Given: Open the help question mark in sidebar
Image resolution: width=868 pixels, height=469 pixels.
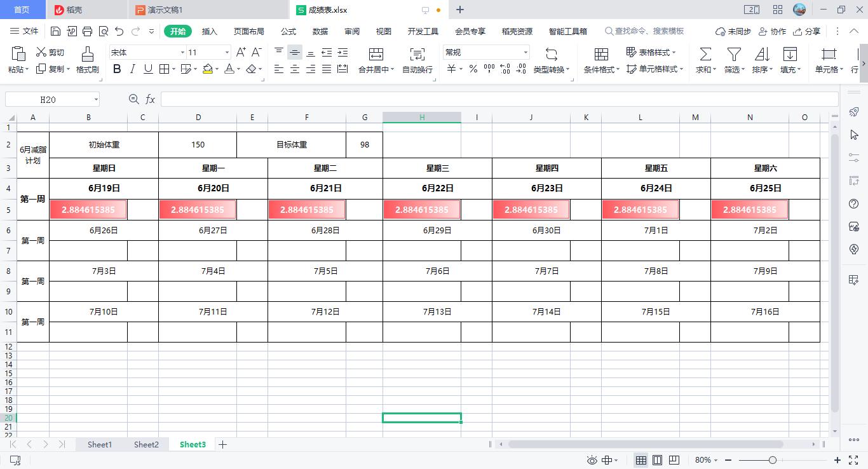Looking at the screenshot, I should (854, 203).
